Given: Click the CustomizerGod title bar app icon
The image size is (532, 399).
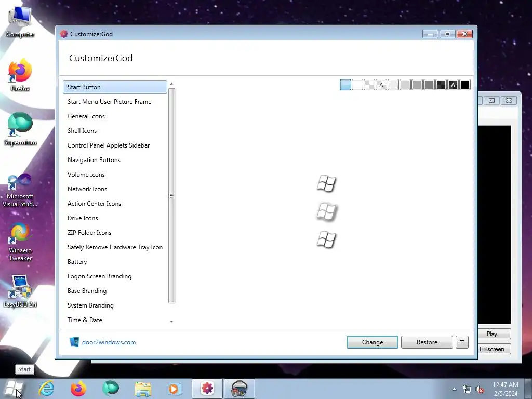Looking at the screenshot, I should (64, 34).
